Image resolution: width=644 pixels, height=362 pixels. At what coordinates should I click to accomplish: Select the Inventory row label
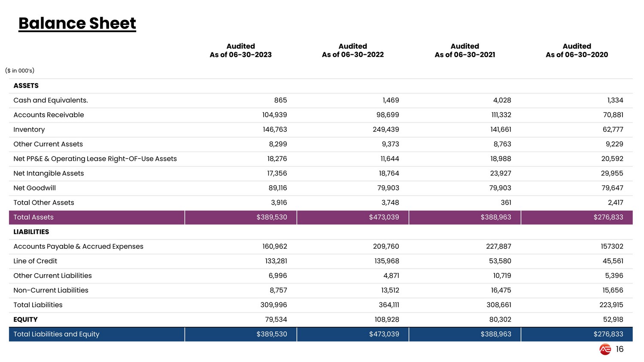(29, 130)
